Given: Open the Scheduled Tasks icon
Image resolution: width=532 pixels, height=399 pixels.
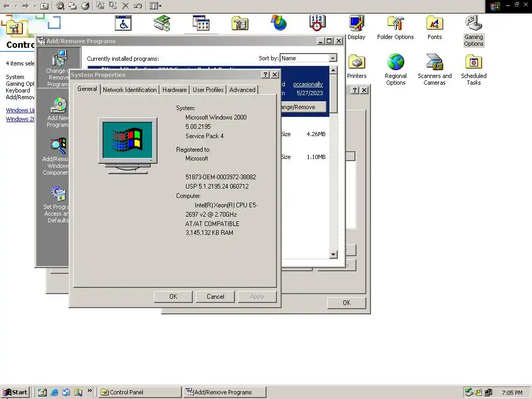Looking at the screenshot, I should [474, 70].
